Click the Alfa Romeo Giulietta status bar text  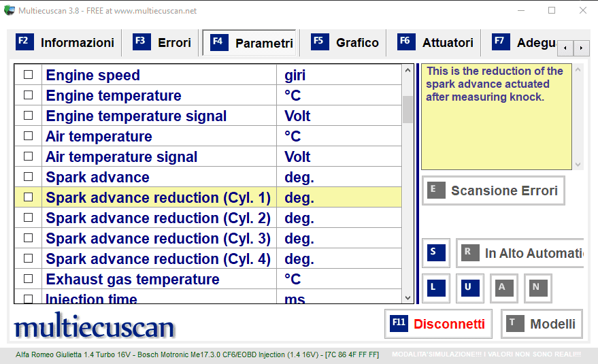[197, 354]
